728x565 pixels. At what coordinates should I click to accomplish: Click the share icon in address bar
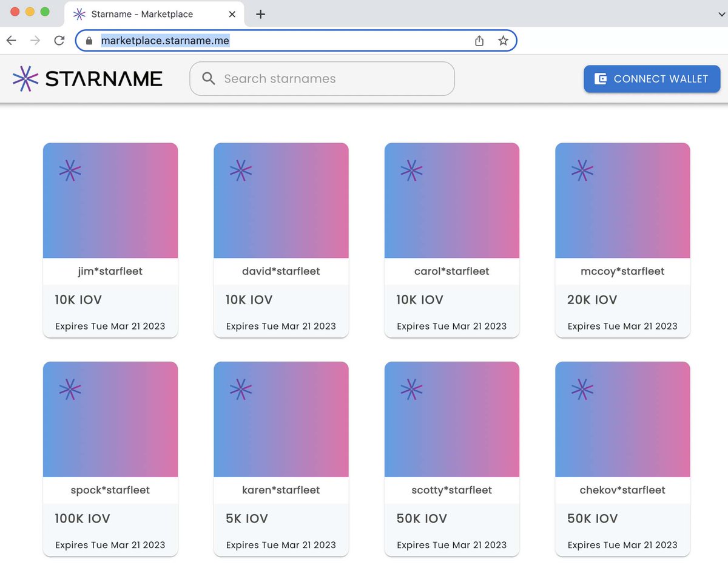coord(479,41)
